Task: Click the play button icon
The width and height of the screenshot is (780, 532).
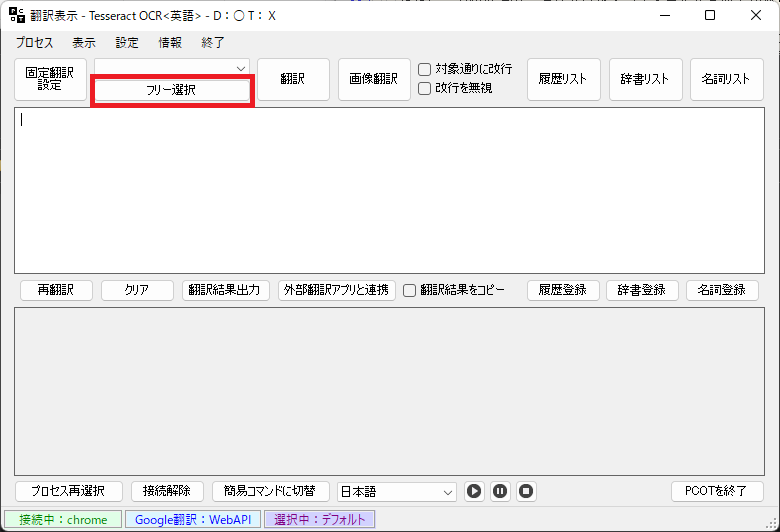Action: coord(474,491)
